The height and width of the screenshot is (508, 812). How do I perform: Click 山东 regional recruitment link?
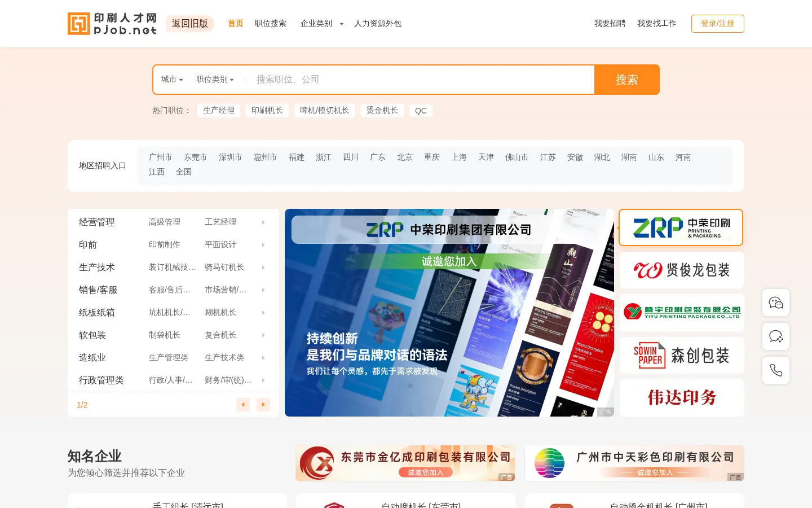[656, 157]
